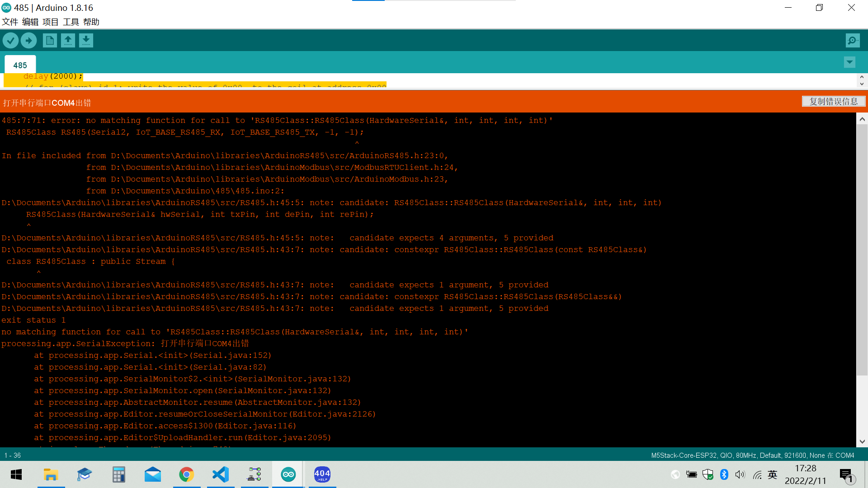
Task: Select the 485 sketch tab
Action: click(20, 65)
